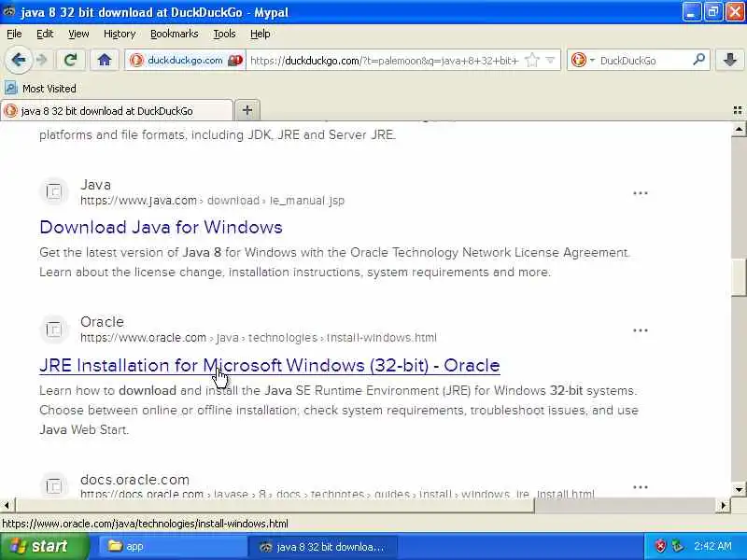Image resolution: width=747 pixels, height=560 pixels.
Task: Select the java 8 32 bit download tab
Action: coord(117,111)
